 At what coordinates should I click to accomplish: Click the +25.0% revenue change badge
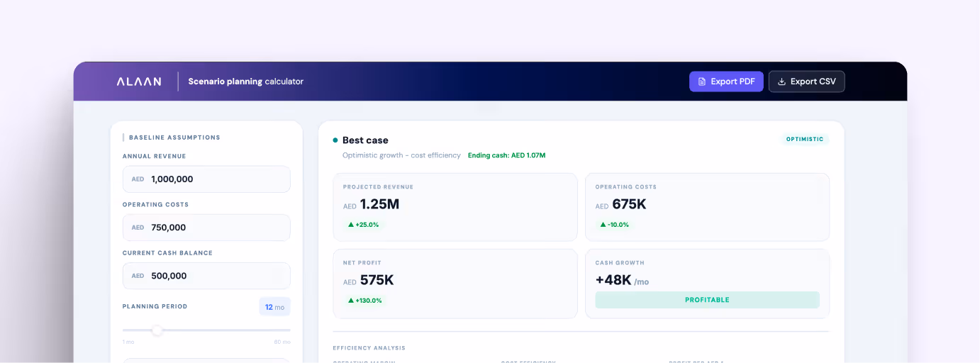(364, 225)
